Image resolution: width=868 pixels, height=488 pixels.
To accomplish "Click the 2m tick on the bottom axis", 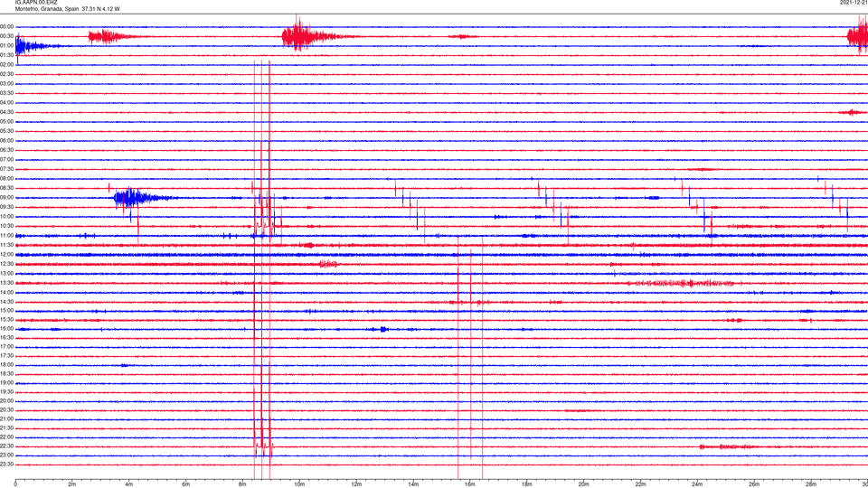I will [72, 484].
